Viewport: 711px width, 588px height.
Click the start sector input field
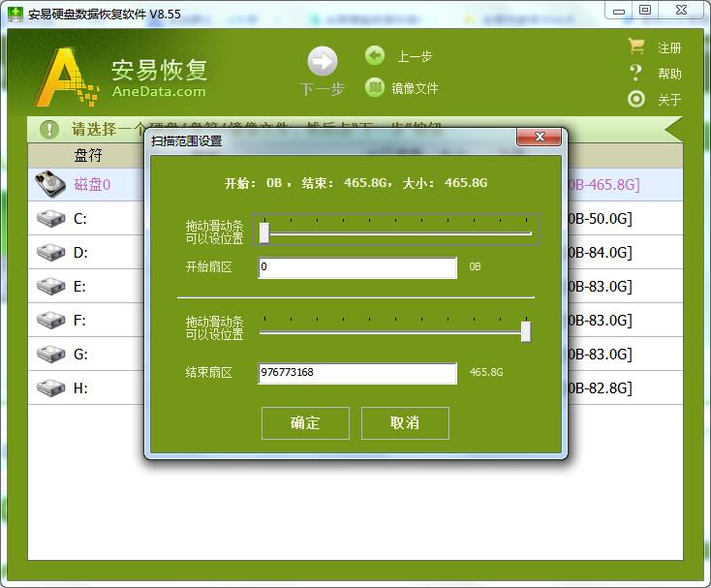tap(357, 267)
